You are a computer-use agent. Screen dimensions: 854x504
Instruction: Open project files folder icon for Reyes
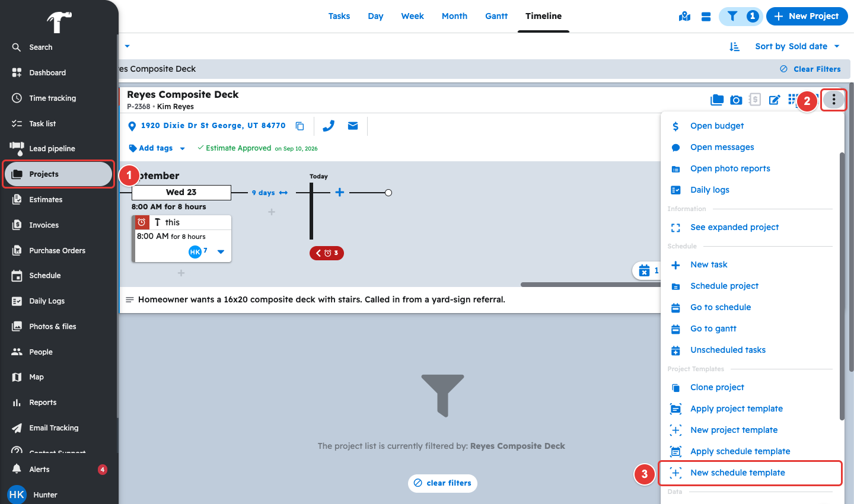[x=717, y=100]
